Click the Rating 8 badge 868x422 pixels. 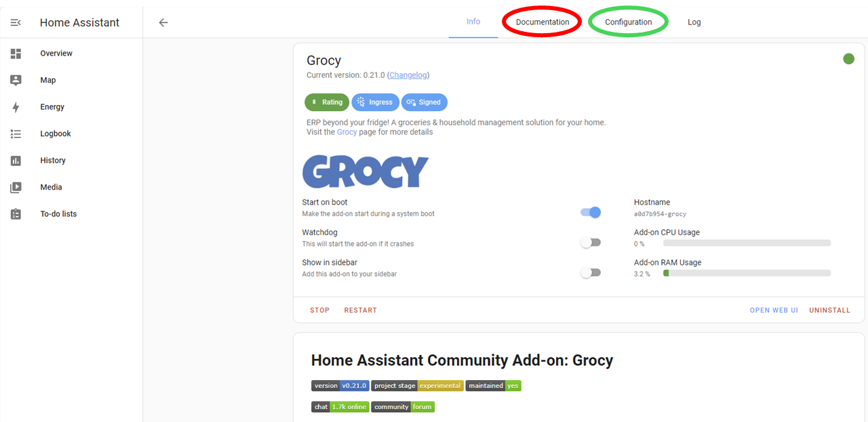[x=327, y=102]
